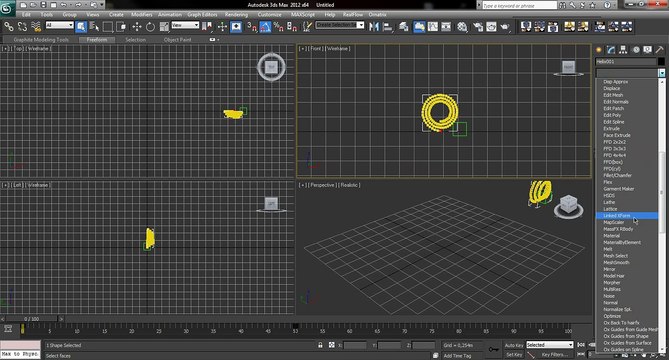Viewport: 669px width, 360px height.
Task: Open the Curve Editor icon
Action: [433, 27]
